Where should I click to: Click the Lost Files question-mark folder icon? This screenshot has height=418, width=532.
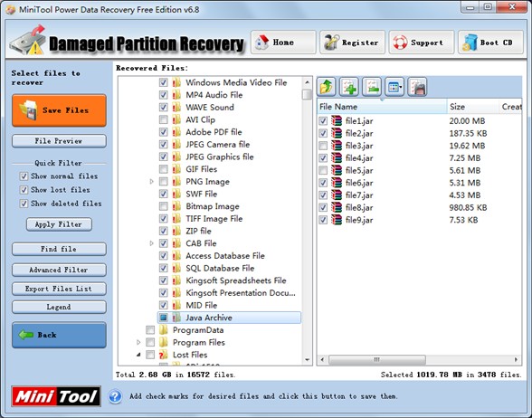point(164,355)
